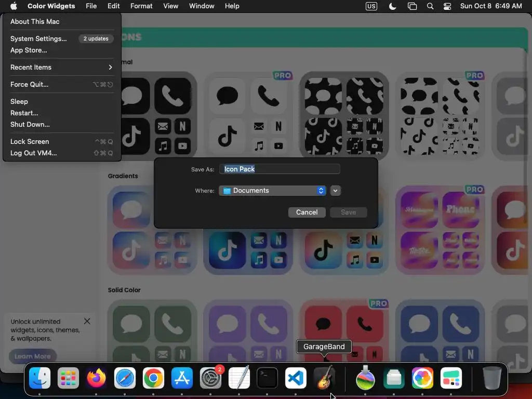This screenshot has width=532, height=399.
Task: Open the Color Widgets app menu
Action: tap(51, 6)
